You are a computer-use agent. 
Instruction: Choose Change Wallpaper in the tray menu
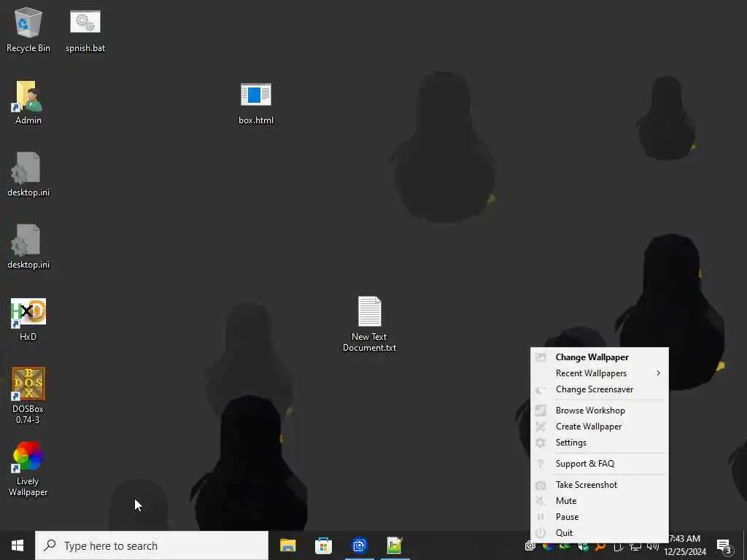600,357
